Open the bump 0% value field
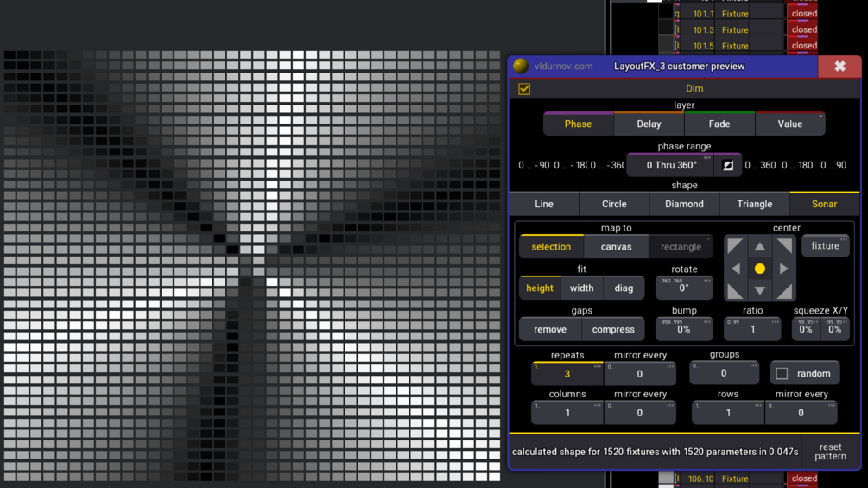This screenshot has width=868, height=488. pos(684,329)
